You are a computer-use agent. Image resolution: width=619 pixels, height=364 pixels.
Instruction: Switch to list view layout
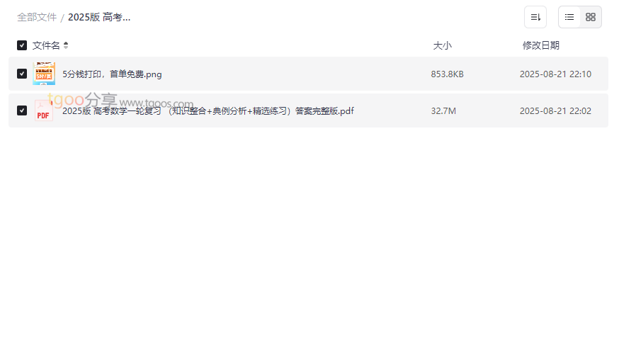coord(569,17)
